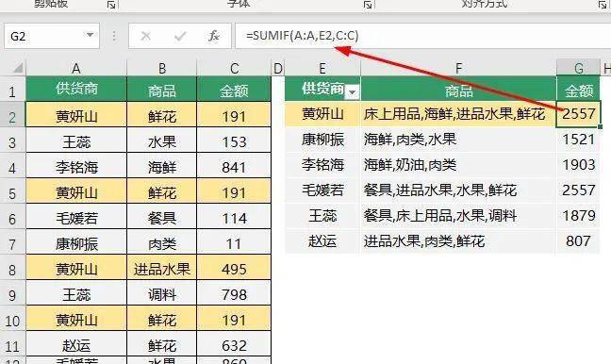The height and width of the screenshot is (364, 611).
Task: Select cell 餐具,床上用品,水果,调料
Action: (458, 216)
